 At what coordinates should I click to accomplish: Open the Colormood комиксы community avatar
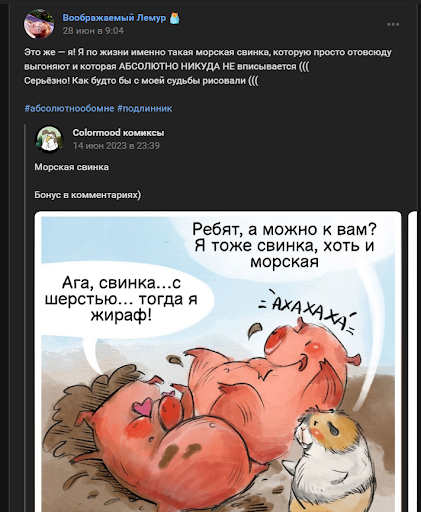coord(50,139)
